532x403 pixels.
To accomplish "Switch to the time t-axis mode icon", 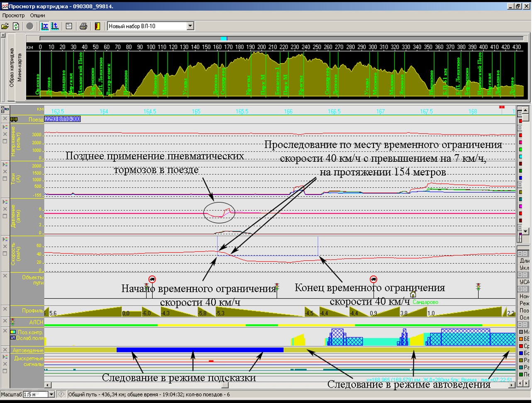I will 55,26.
